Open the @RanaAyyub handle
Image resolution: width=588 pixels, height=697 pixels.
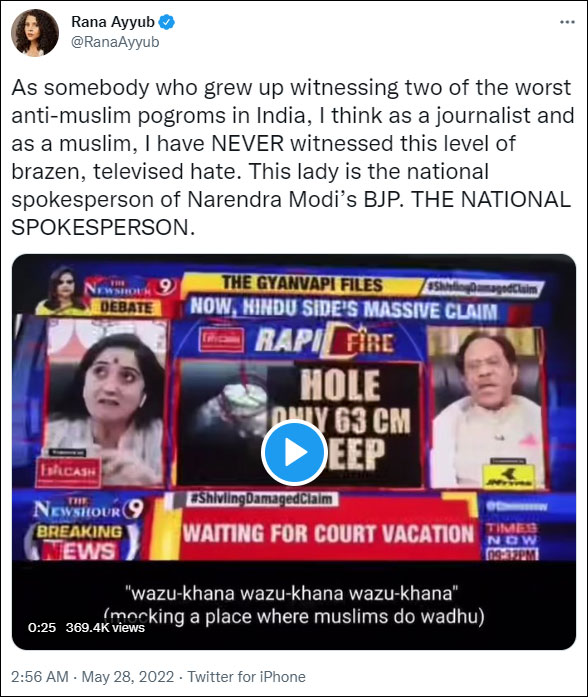coord(115,42)
